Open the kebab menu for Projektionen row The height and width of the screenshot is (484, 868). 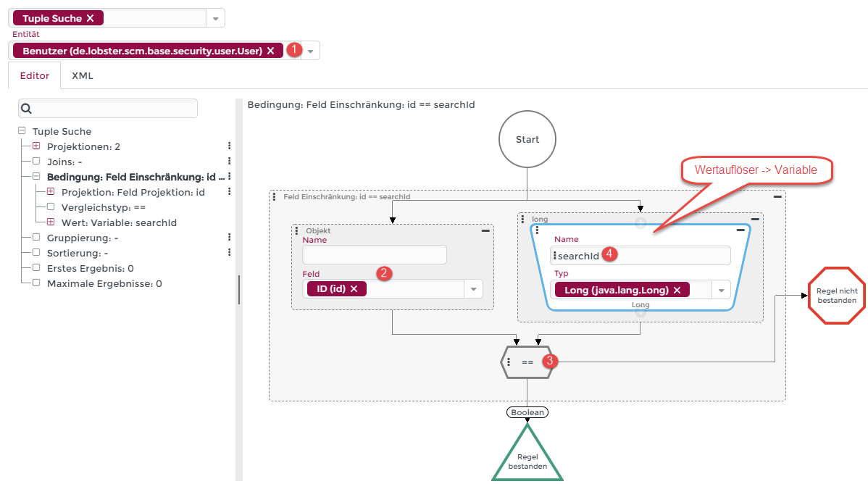(x=229, y=146)
